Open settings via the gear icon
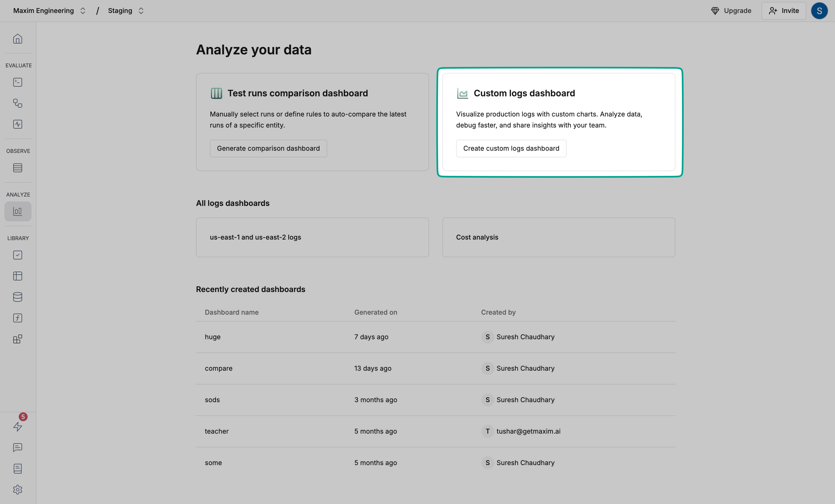The image size is (835, 504). click(x=18, y=489)
